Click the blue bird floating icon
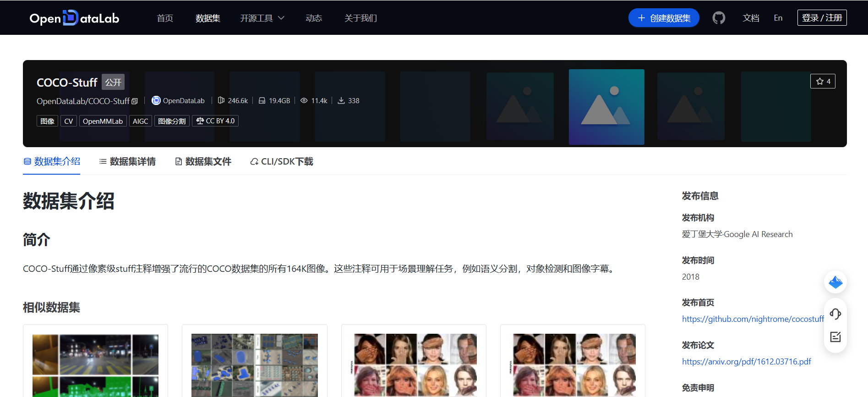 (835, 282)
